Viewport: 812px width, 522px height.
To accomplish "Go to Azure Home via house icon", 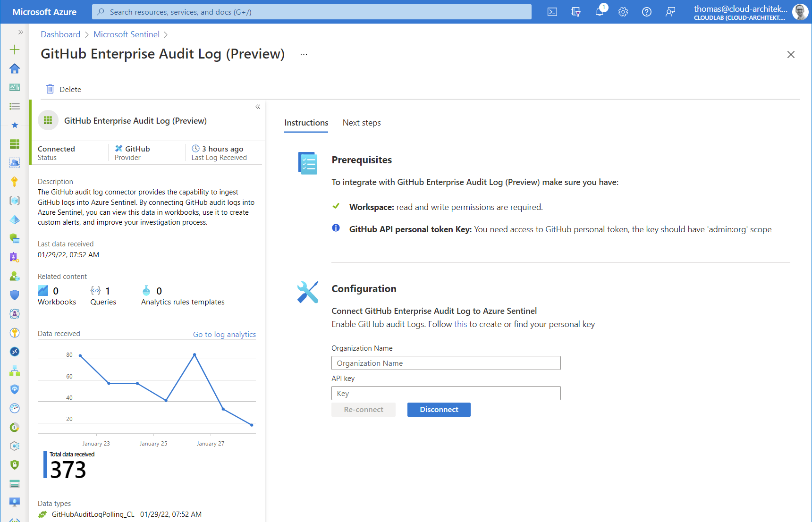I will pos(15,68).
